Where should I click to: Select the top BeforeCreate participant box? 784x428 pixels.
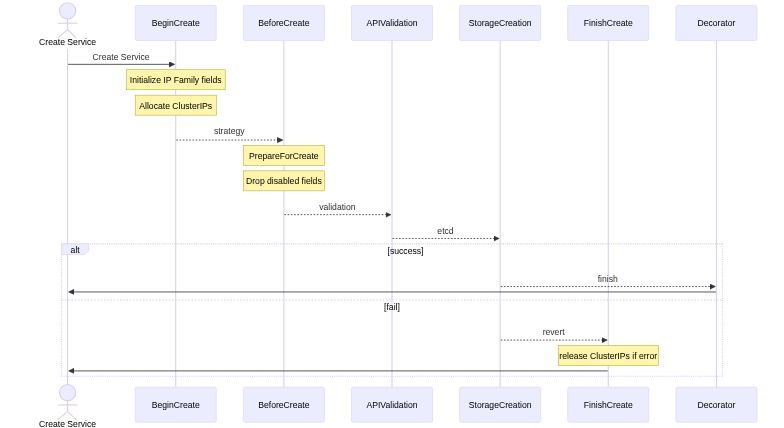pos(283,23)
